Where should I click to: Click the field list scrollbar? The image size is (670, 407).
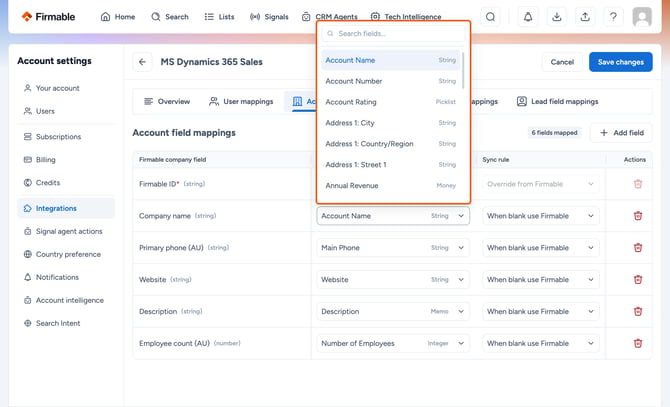(x=463, y=70)
